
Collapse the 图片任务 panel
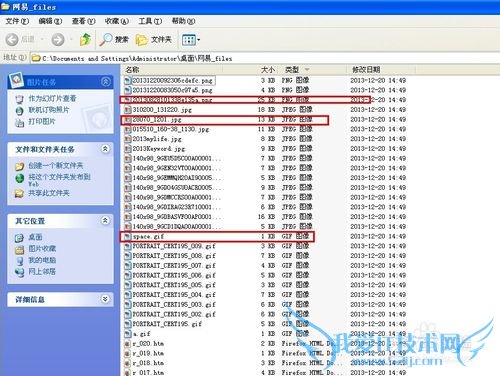(106, 82)
